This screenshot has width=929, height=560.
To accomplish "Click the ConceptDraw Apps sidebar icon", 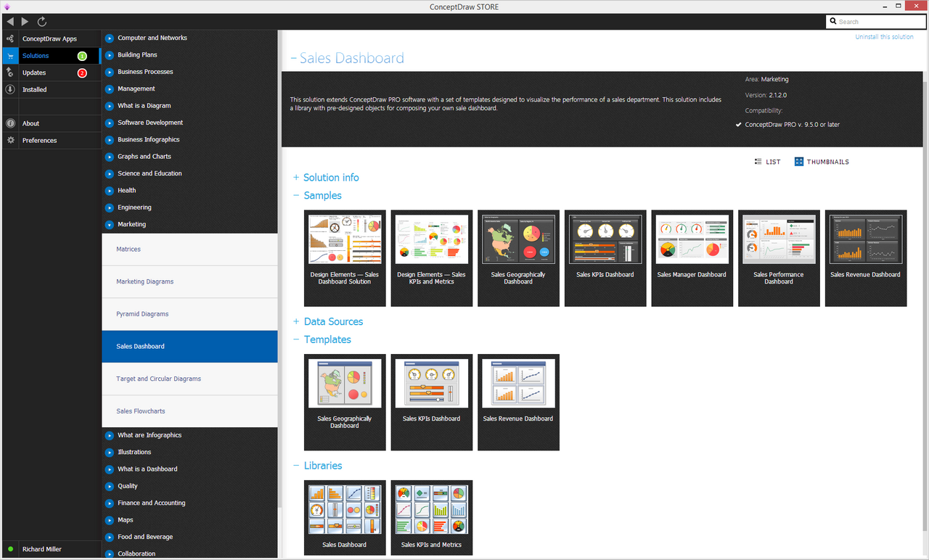I will click(10, 38).
